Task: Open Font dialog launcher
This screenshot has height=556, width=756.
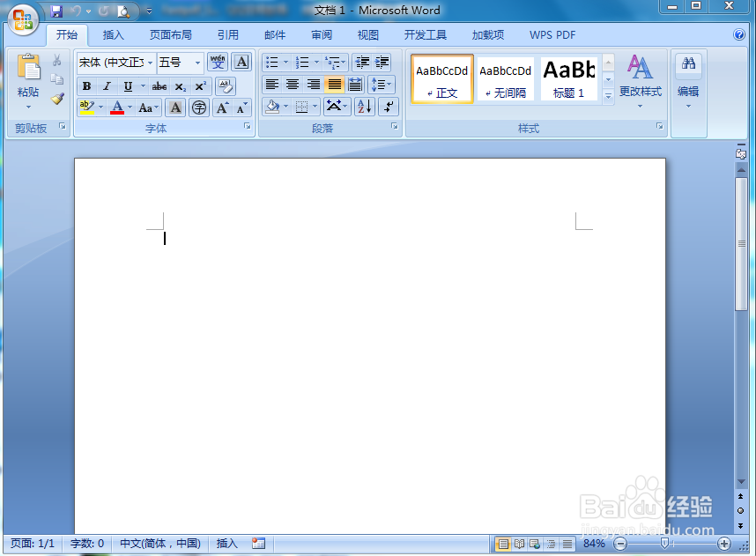Action: coord(248,126)
